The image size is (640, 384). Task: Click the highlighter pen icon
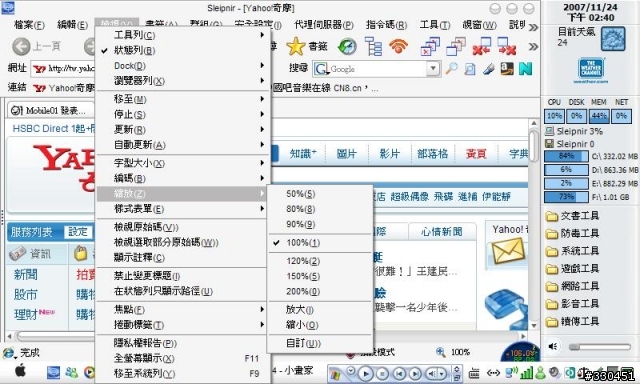point(489,69)
